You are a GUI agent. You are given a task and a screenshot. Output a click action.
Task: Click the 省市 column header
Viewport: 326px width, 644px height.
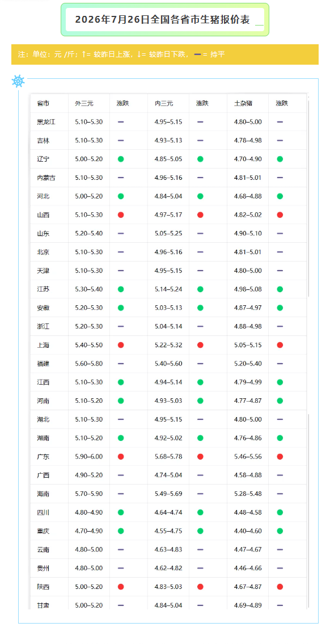[x=43, y=103]
